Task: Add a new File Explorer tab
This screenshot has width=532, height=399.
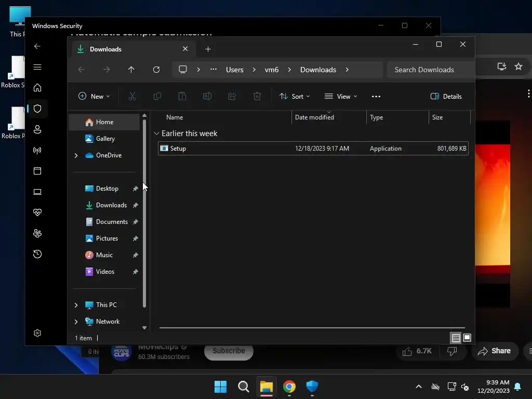Action: 208,49
